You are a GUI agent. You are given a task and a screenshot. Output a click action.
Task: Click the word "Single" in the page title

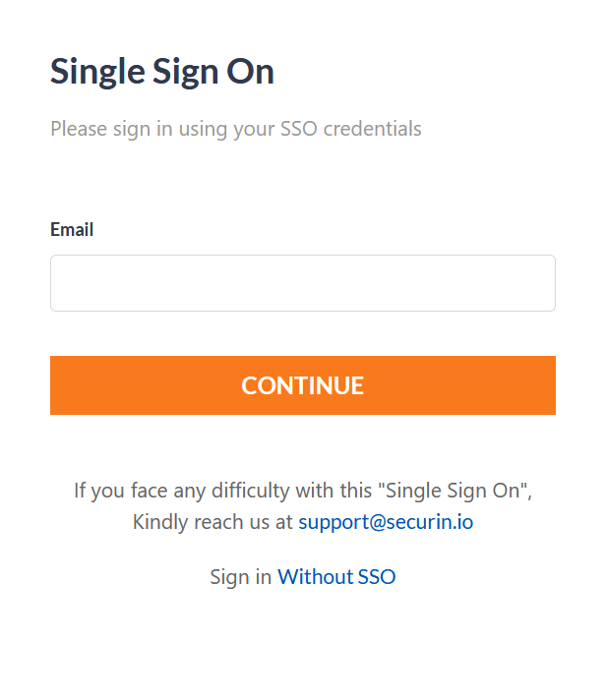97,72
